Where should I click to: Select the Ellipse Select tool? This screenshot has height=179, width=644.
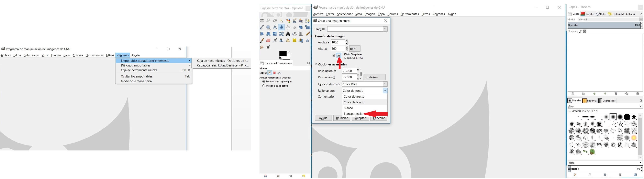268,21
